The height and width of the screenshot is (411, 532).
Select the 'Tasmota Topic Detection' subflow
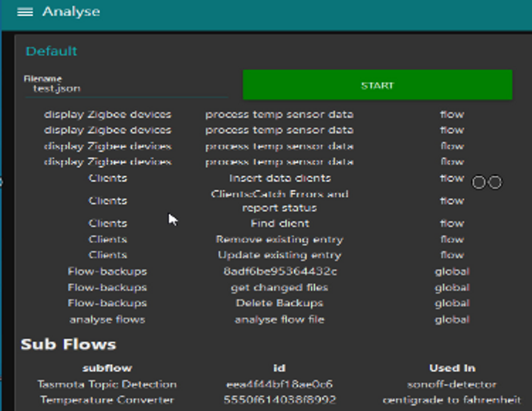tap(107, 384)
